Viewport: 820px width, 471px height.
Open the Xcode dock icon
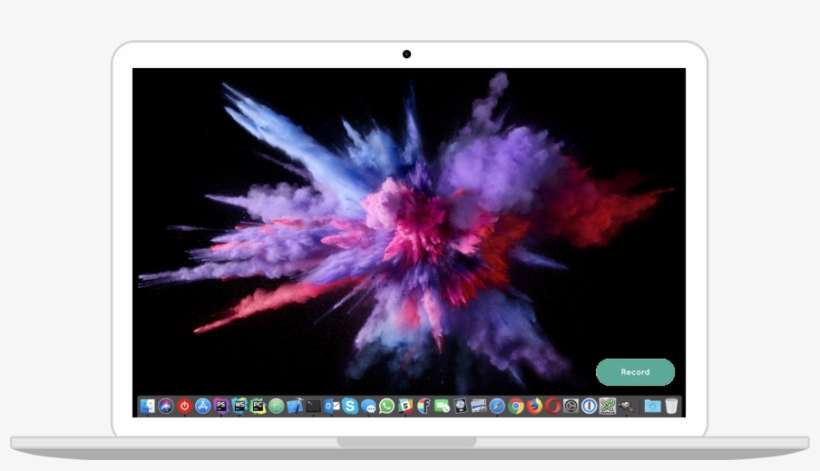pyautogui.click(x=294, y=406)
